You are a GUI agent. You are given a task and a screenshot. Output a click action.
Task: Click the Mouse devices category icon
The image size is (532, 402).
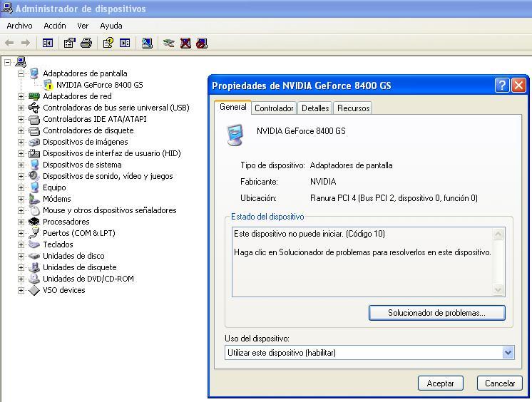[34, 210]
